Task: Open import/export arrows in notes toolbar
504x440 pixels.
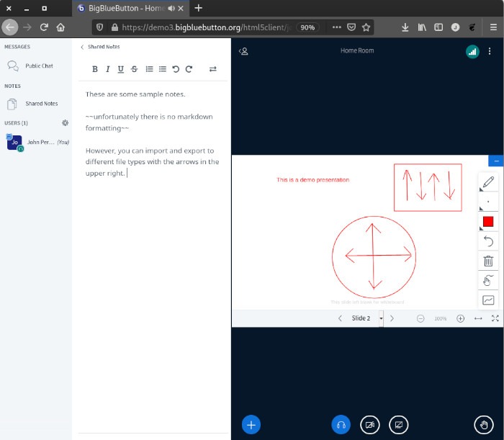Action: [x=213, y=69]
